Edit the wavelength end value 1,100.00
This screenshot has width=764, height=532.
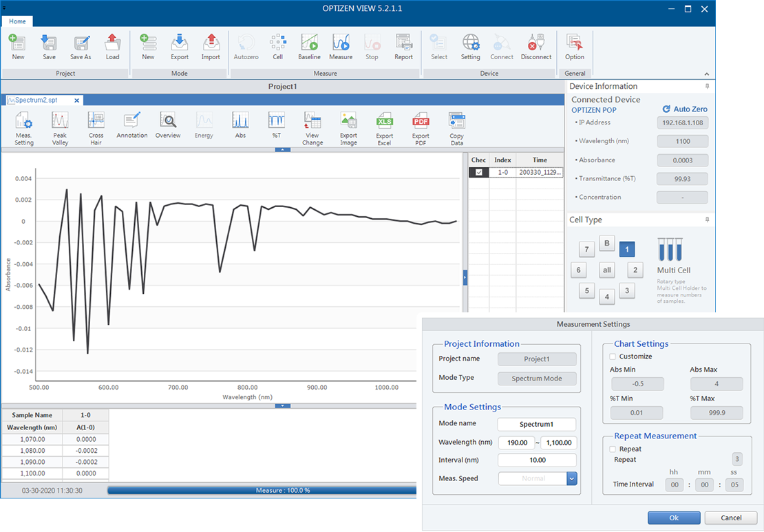[x=558, y=443]
